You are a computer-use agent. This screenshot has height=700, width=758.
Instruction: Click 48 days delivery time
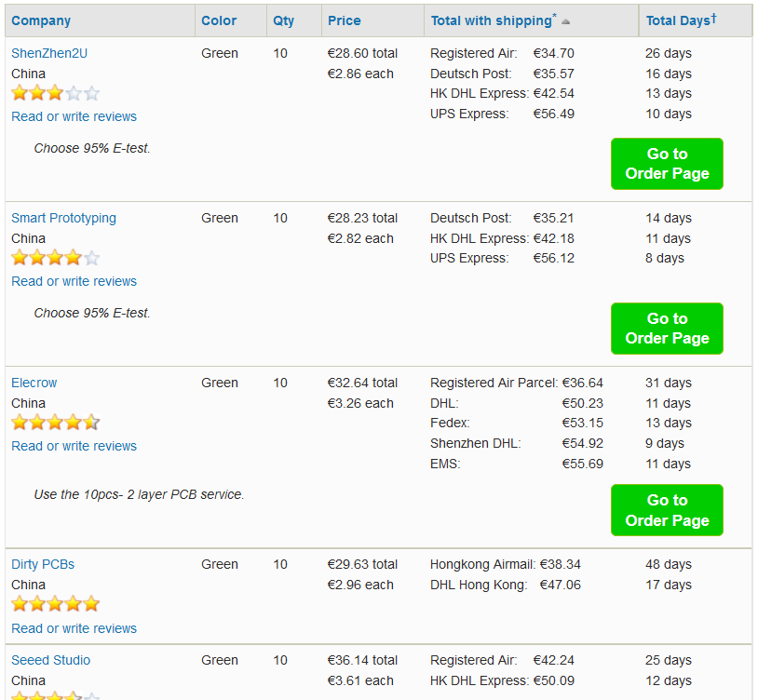[669, 564]
